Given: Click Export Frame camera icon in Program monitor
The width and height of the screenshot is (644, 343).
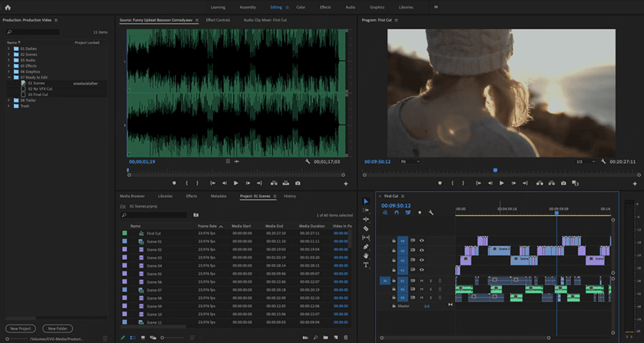Looking at the screenshot, I should (x=563, y=184).
